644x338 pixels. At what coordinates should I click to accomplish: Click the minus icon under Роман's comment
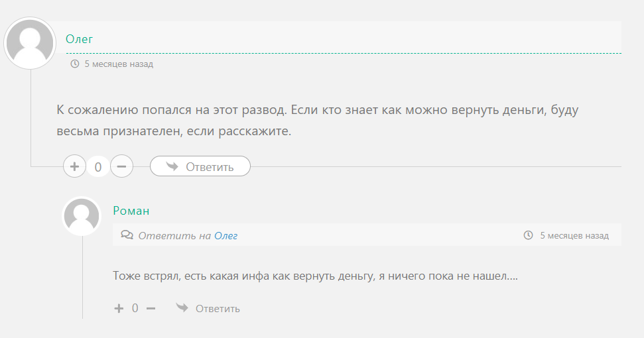pos(151,308)
